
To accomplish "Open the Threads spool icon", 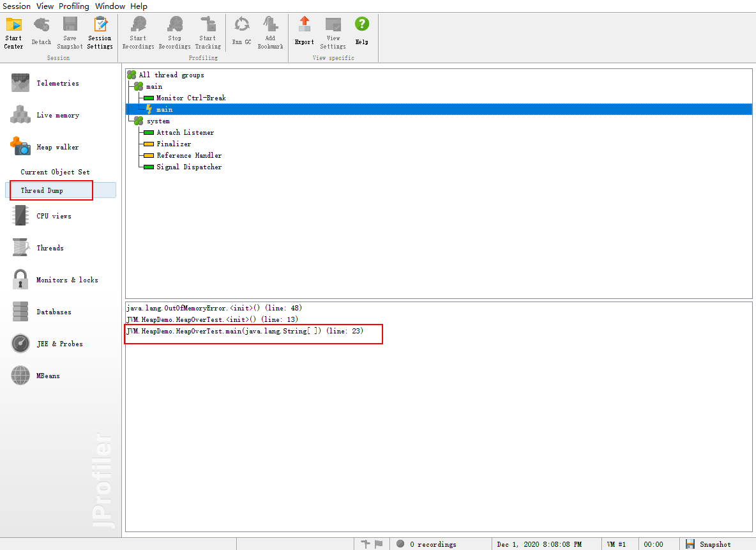I will point(20,247).
